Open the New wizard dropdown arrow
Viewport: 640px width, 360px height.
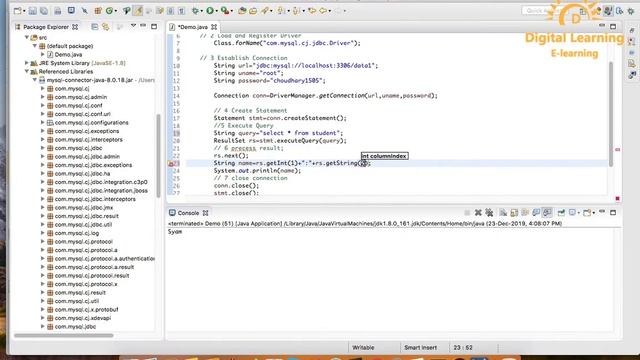pyautogui.click(x=24, y=11)
